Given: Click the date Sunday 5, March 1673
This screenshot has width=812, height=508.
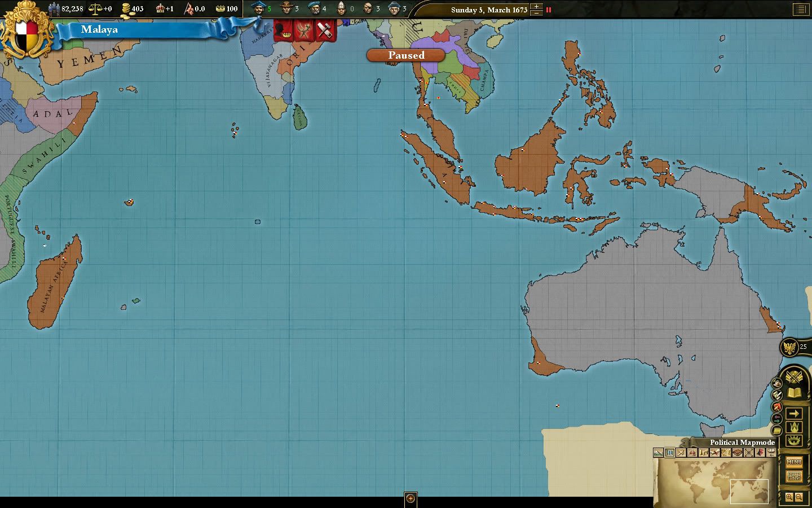Looking at the screenshot, I should 489,10.
